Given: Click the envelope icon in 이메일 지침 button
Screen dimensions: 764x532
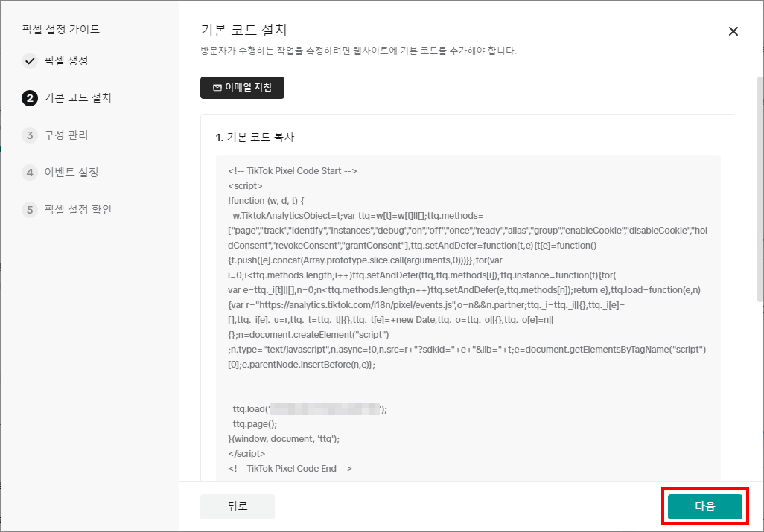Looking at the screenshot, I should click(217, 88).
